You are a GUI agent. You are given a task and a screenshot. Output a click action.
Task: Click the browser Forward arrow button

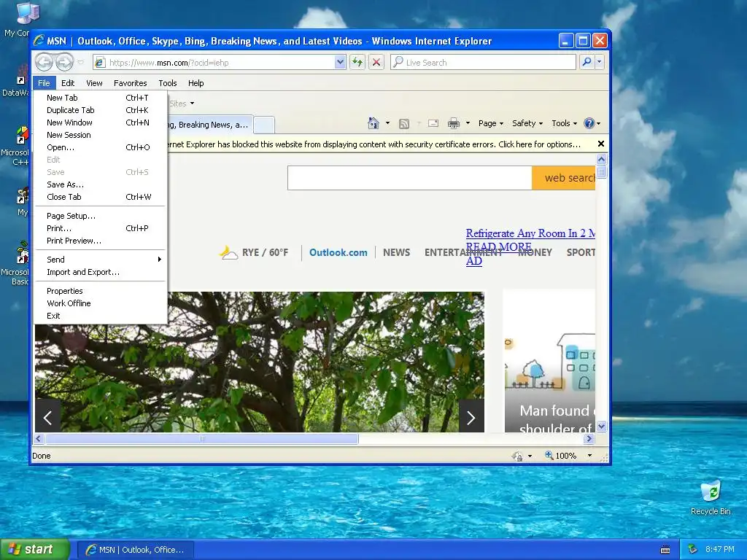[x=65, y=63]
